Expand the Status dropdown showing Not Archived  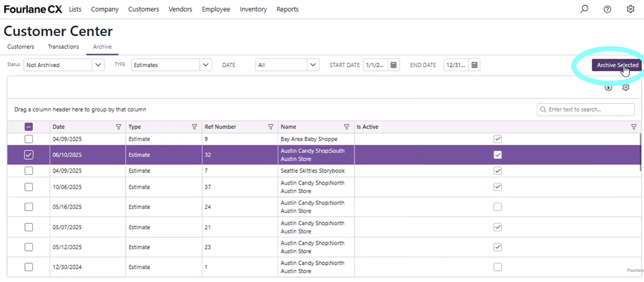(98, 65)
